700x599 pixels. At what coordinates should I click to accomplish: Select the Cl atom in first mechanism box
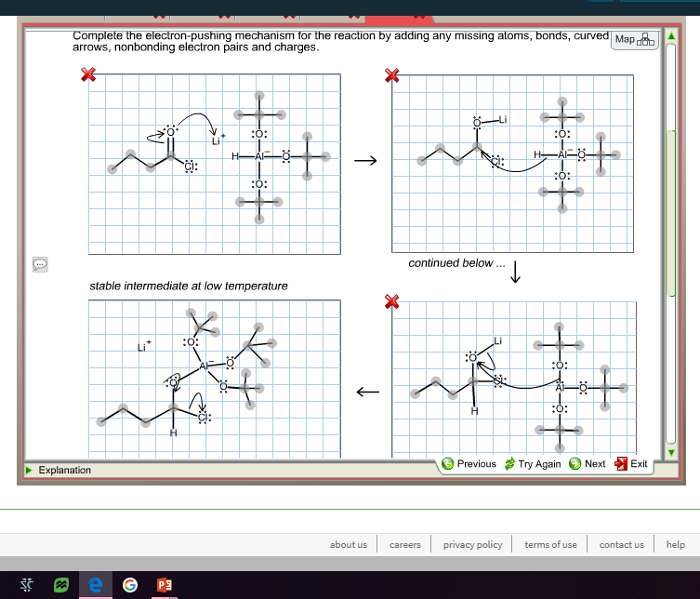coord(191,166)
